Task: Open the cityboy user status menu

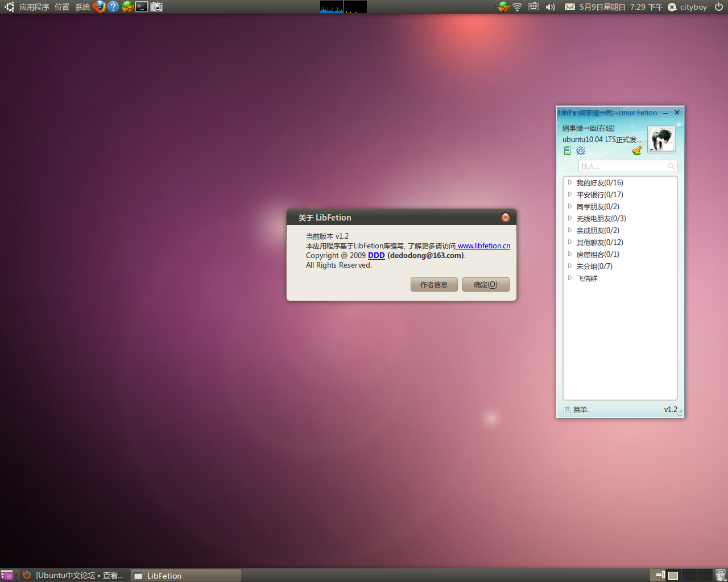Action: [688, 7]
